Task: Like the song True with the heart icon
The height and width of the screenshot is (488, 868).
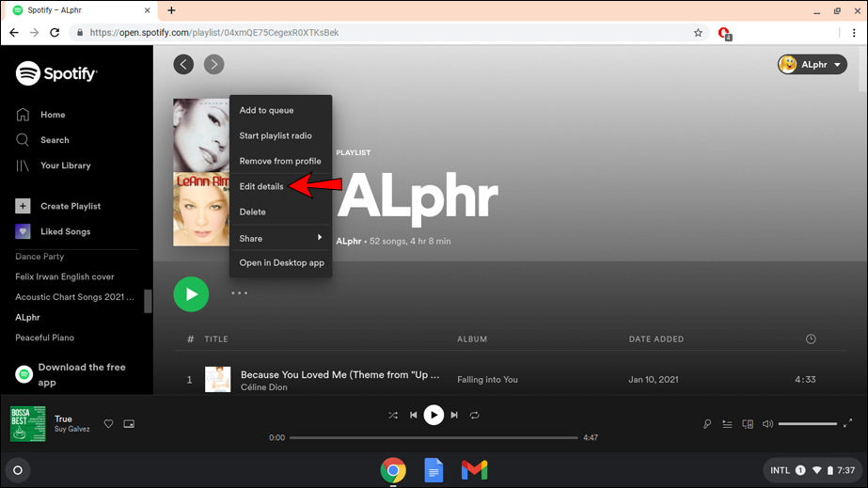Action: point(108,424)
